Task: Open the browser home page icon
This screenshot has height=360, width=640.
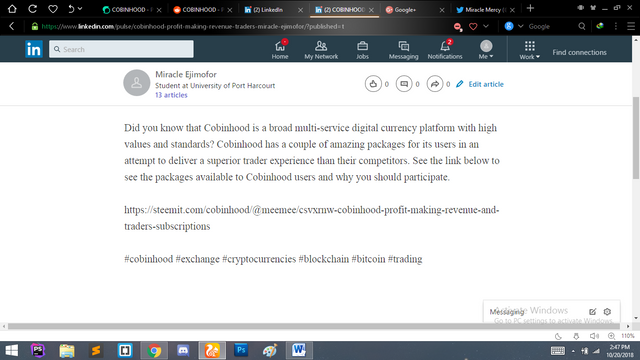Action: [12, 9]
